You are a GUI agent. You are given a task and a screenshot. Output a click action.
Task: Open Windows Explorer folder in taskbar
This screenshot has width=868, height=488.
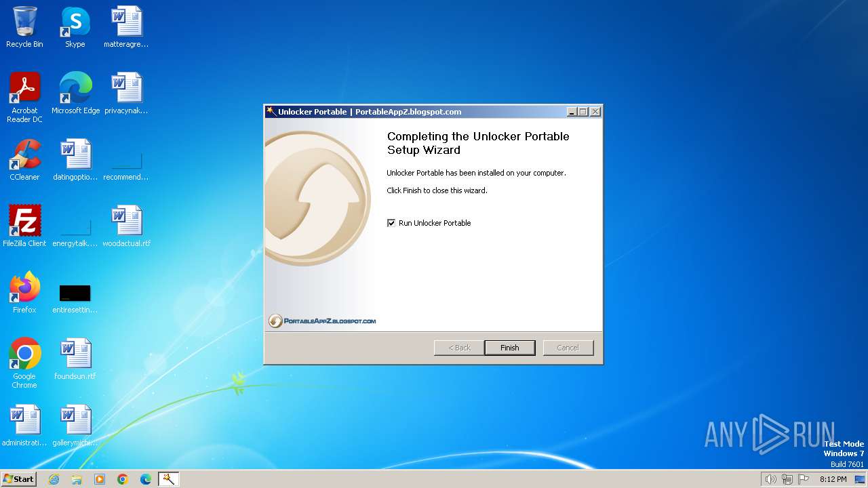click(x=77, y=479)
